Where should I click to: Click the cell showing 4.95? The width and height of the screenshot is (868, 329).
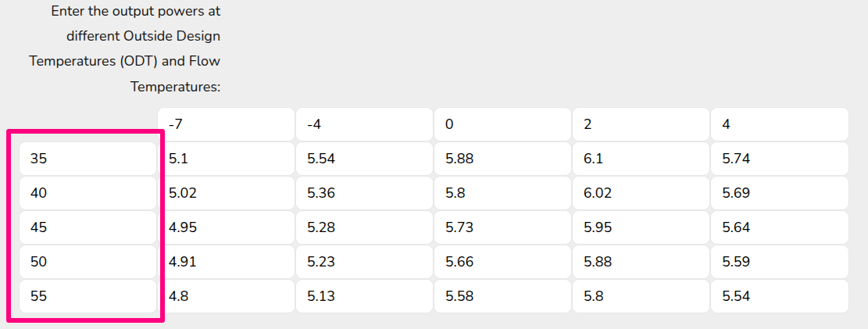[226, 227]
